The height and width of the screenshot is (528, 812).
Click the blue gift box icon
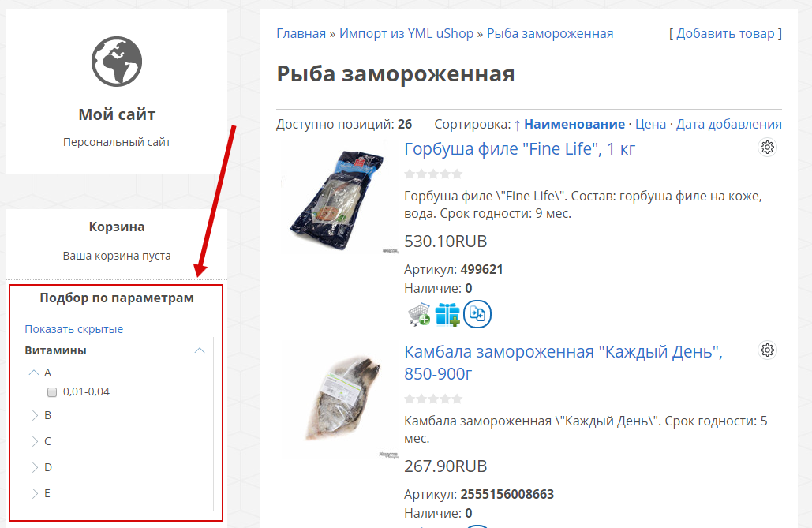coord(447,314)
